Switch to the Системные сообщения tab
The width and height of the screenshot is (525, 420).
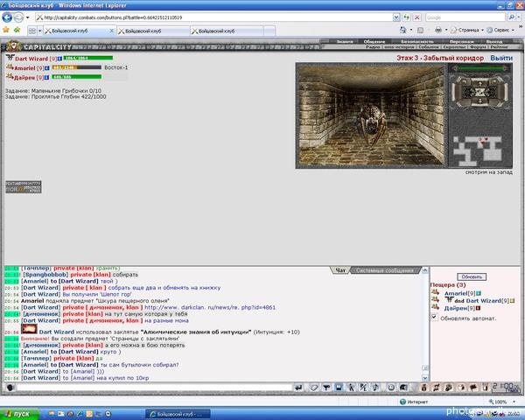pos(384,270)
